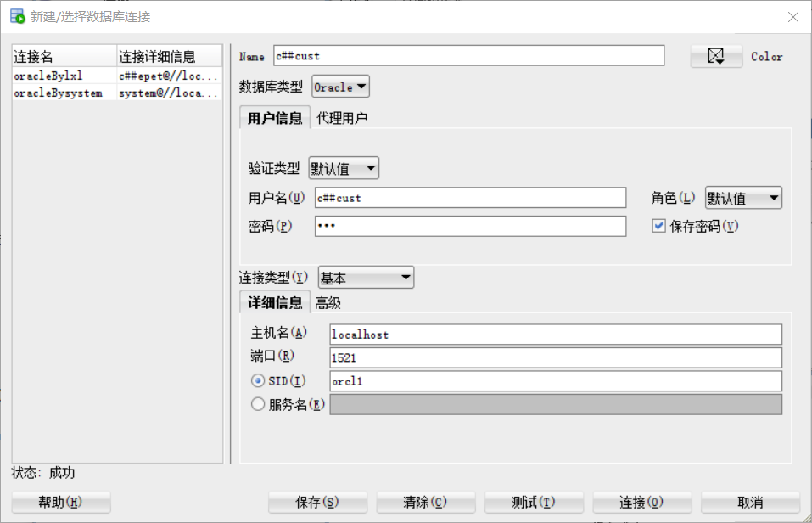
Task: Click the 用户名 input field
Action: 470,198
